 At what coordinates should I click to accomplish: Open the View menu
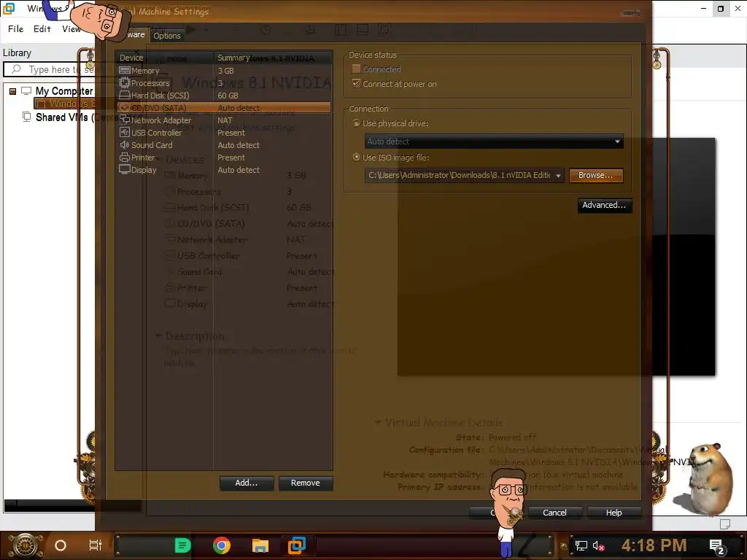click(71, 28)
